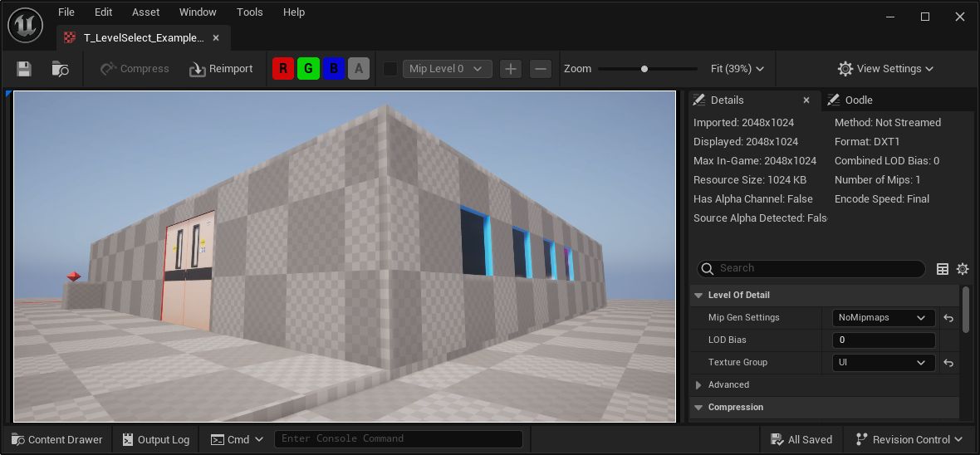
Task: Click the Compress button
Action: click(135, 69)
